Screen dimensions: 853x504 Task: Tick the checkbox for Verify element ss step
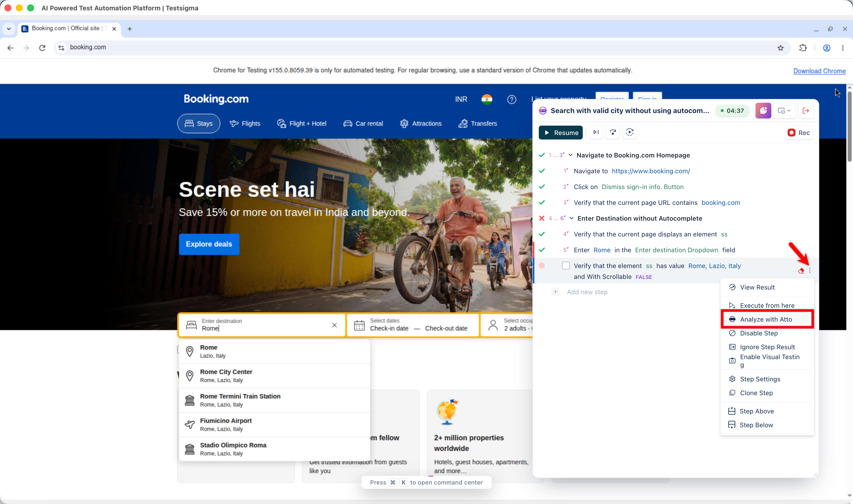566,266
